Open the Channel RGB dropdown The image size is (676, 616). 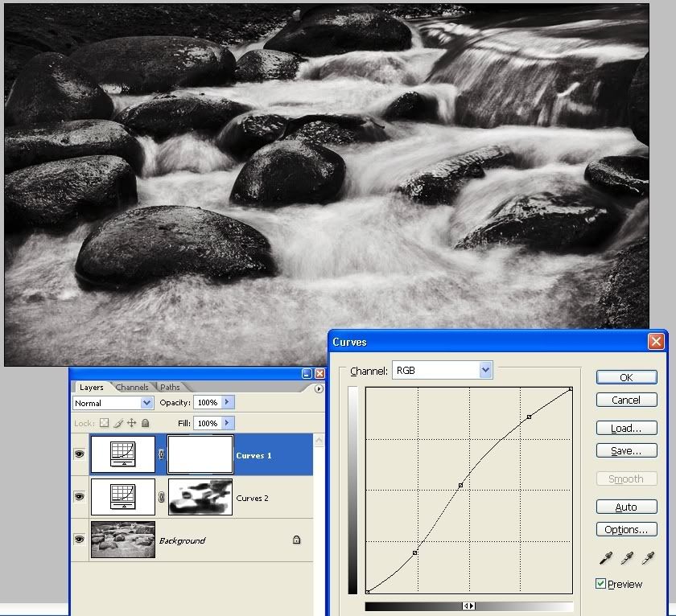[x=485, y=370]
